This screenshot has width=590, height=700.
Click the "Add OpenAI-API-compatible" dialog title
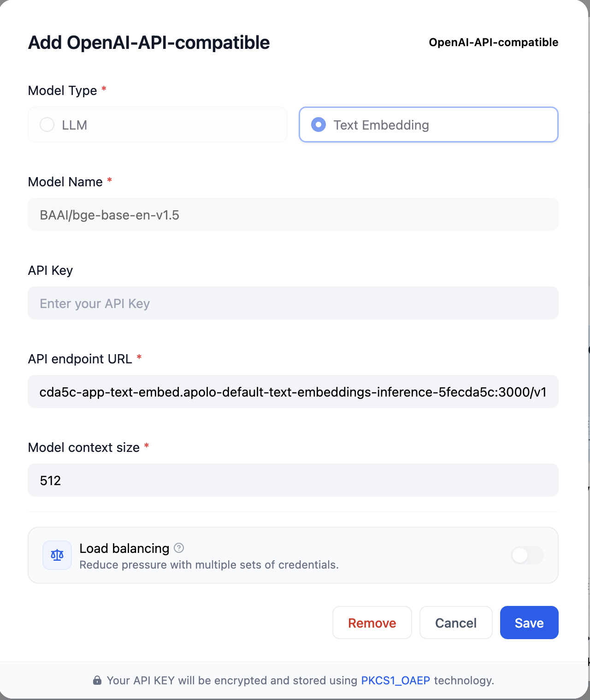click(149, 42)
